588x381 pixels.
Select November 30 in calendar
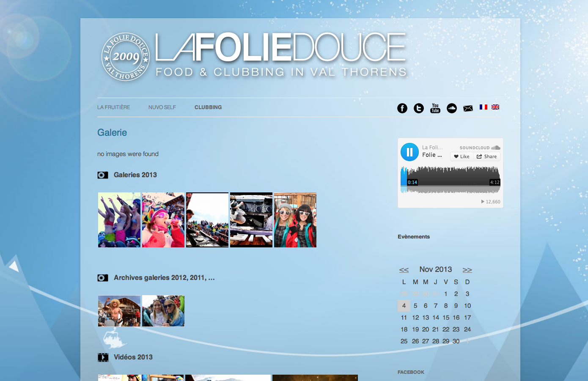coord(456,341)
